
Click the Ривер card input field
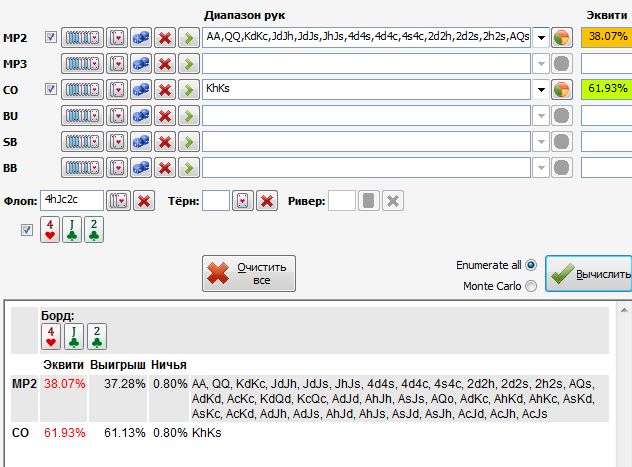(342, 200)
